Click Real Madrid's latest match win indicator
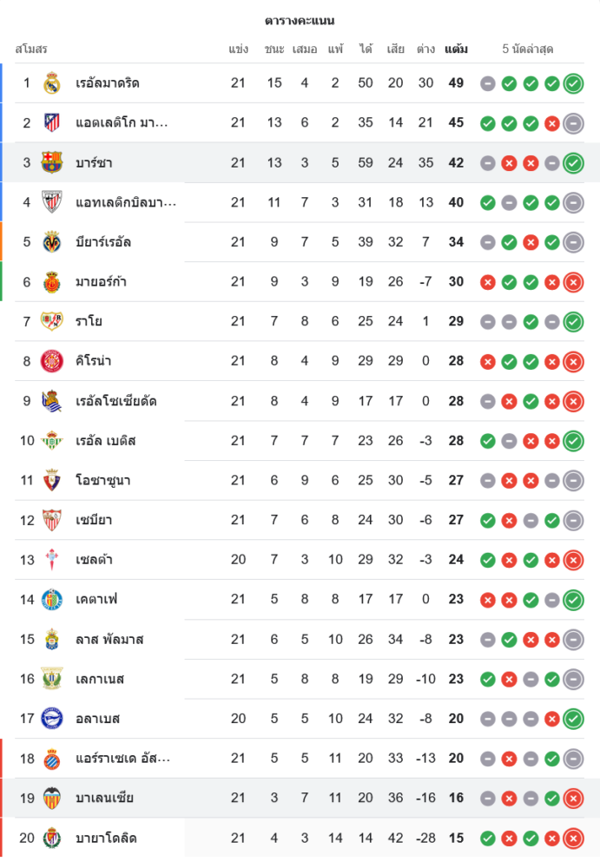The width and height of the screenshot is (600, 868). [x=572, y=83]
